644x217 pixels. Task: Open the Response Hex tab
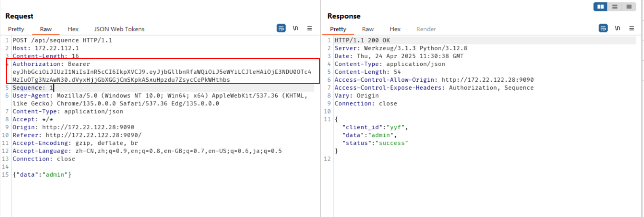pos(395,29)
